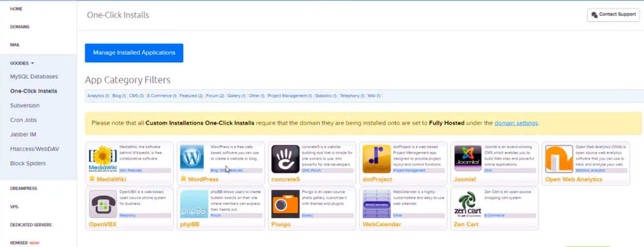Click the Contact Support chat icon
The image size is (644, 247).
pos(594,14)
